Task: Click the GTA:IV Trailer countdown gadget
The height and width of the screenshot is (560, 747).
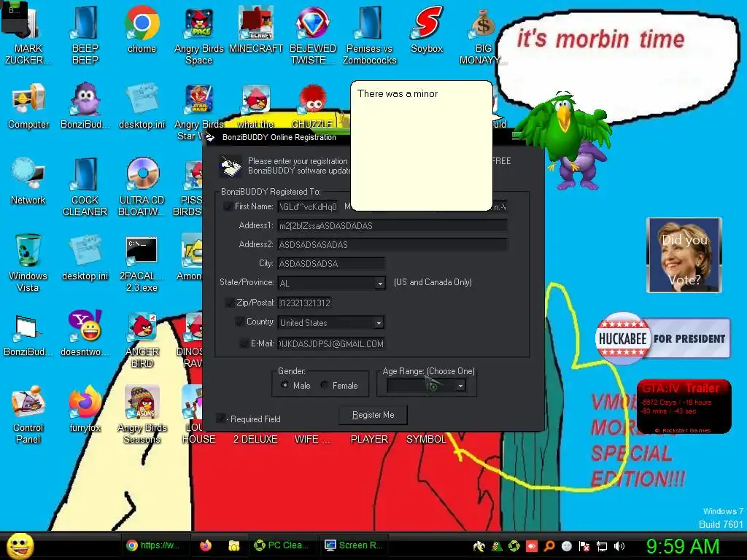Action: pos(684,406)
